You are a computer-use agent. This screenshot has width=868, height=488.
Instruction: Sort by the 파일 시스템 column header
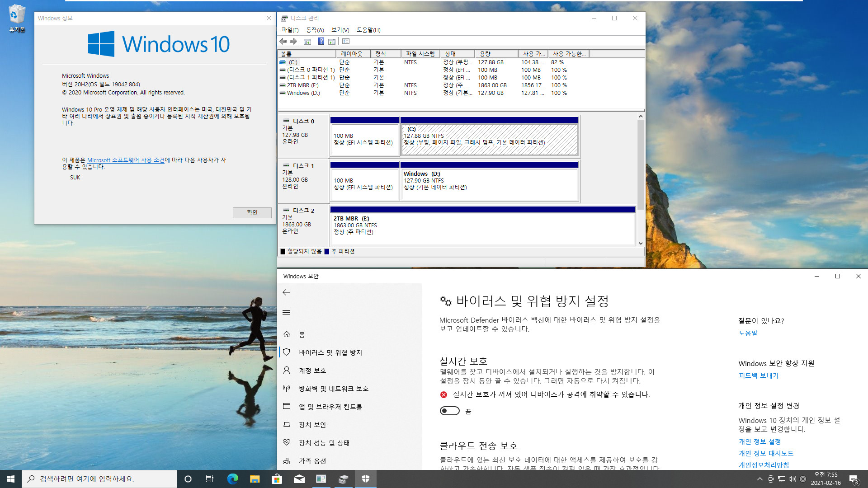(x=420, y=54)
